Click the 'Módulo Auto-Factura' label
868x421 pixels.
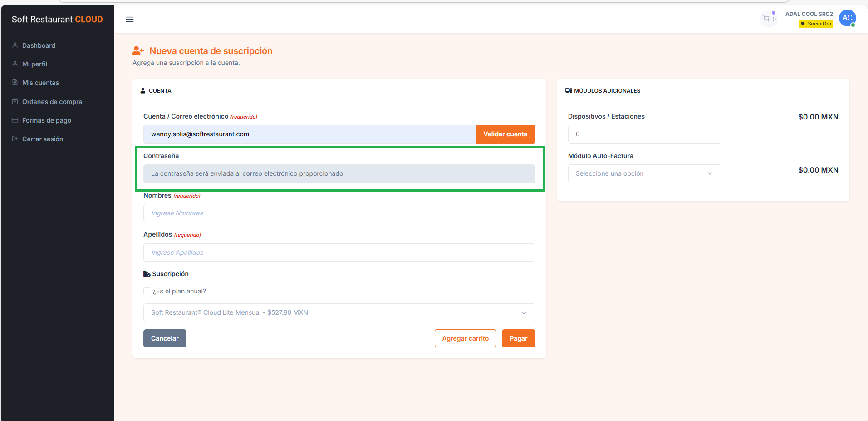coord(600,156)
